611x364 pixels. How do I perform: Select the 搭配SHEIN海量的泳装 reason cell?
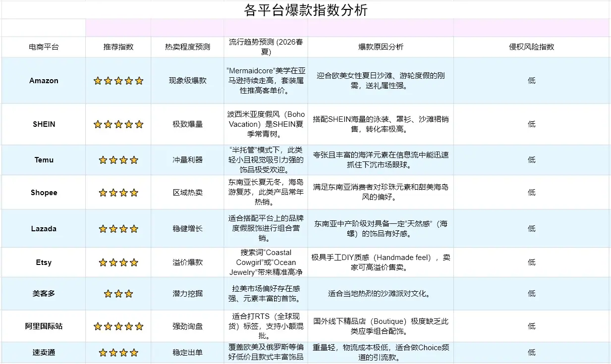[x=381, y=124]
